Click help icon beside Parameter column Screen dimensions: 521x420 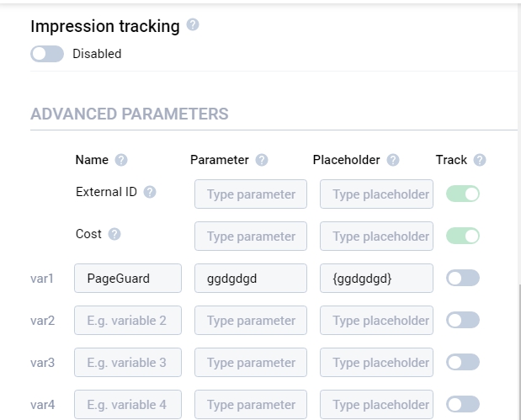pos(262,160)
